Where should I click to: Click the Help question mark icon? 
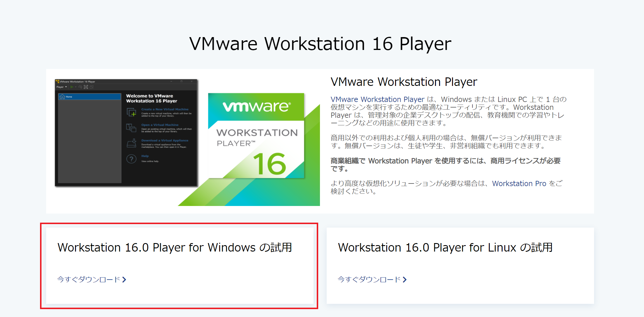coord(131,159)
